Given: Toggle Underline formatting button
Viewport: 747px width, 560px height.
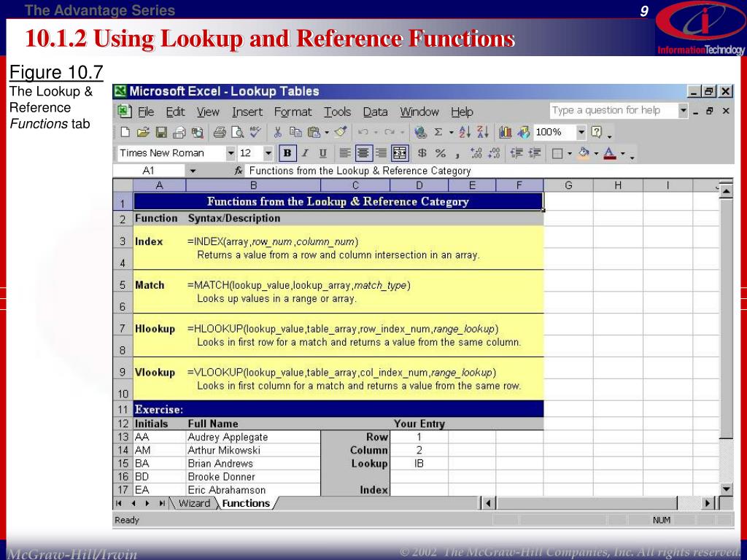Looking at the screenshot, I should 322,153.
